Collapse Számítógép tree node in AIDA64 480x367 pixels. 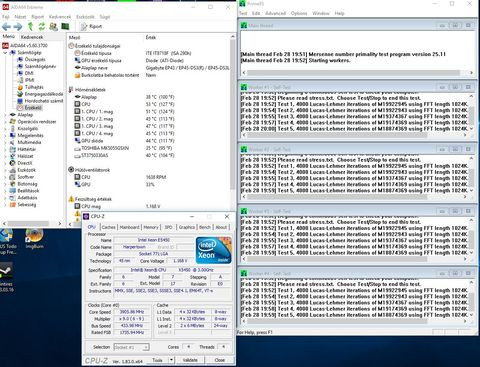point(5,53)
